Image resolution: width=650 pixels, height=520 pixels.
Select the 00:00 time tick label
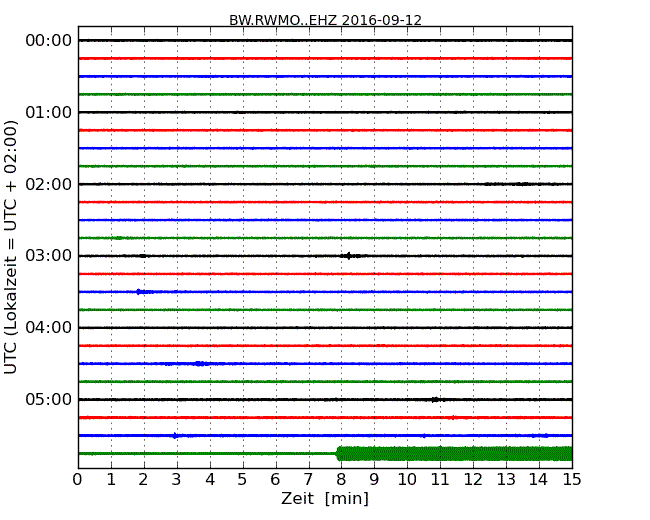tap(49, 41)
